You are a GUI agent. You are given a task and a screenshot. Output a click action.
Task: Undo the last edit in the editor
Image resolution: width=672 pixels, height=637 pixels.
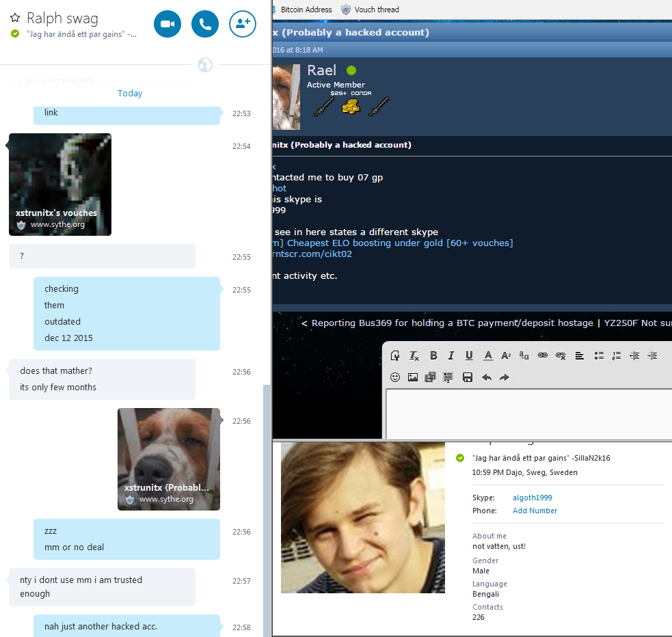487,377
